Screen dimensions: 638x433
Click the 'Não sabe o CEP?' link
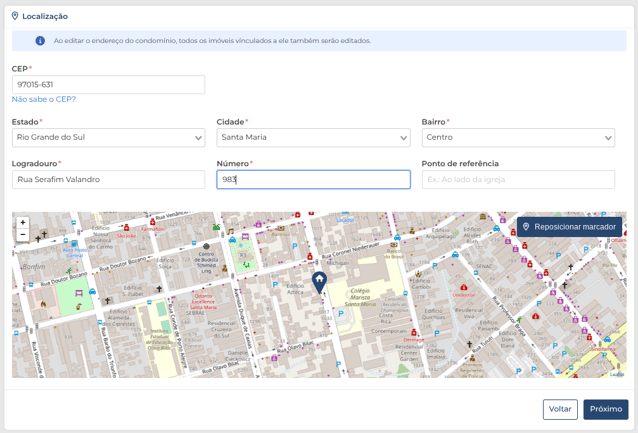point(44,99)
